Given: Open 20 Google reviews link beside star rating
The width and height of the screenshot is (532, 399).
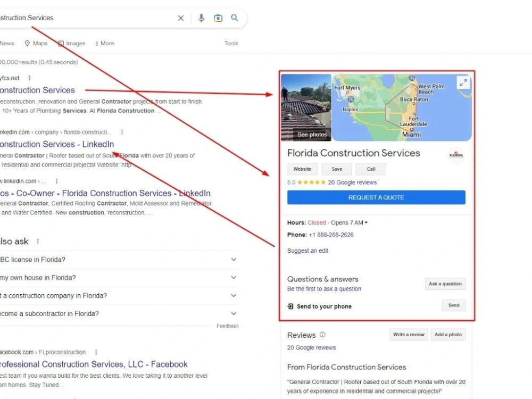Looking at the screenshot, I should coord(352,182).
